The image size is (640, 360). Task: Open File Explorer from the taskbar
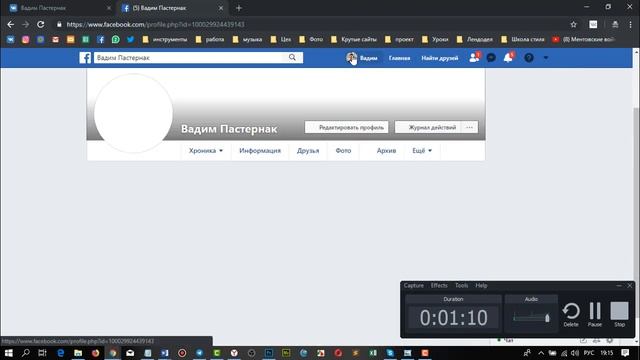(x=78, y=353)
